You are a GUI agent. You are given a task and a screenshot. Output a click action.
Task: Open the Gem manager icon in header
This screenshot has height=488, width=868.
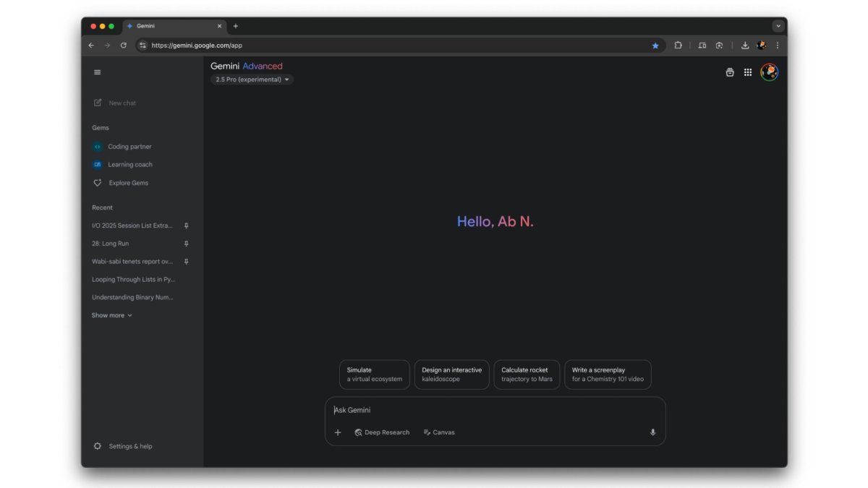730,72
